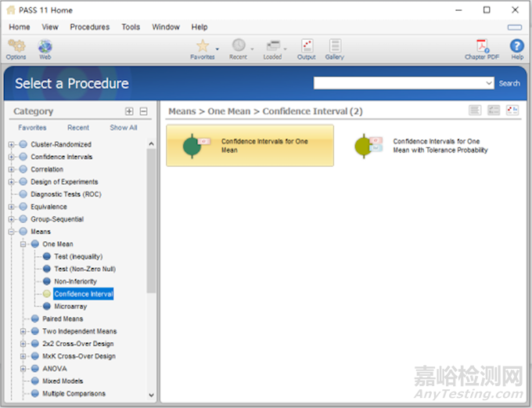The width and height of the screenshot is (532, 408).
Task: Open the Tools menu
Action: click(x=131, y=27)
